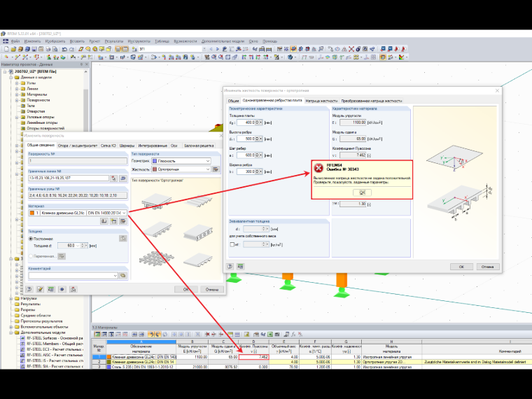Viewport: 532px width, 399px height.
Task: Open the Файл menu
Action: [x=15, y=41]
